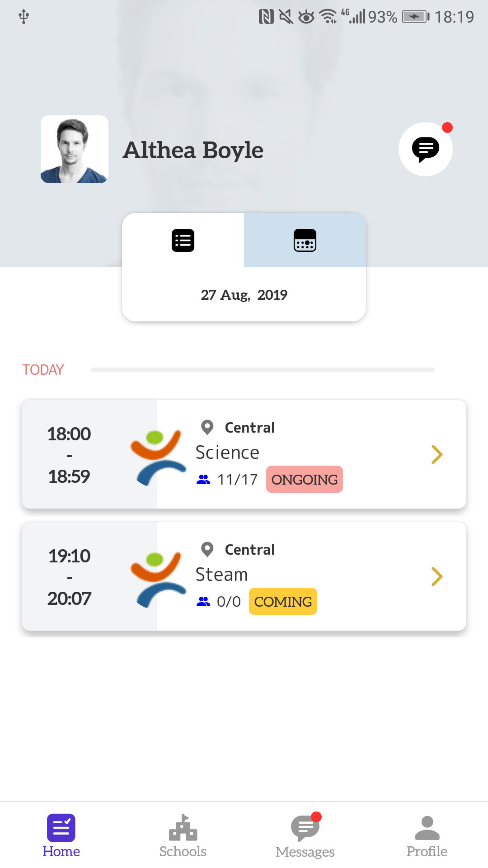488x868 pixels.
Task: Switch to list view icon
Action: pos(183,241)
